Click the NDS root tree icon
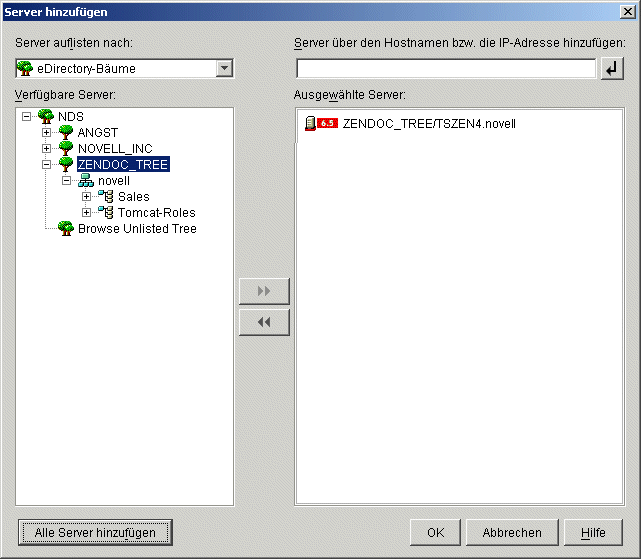 pyautogui.click(x=46, y=117)
